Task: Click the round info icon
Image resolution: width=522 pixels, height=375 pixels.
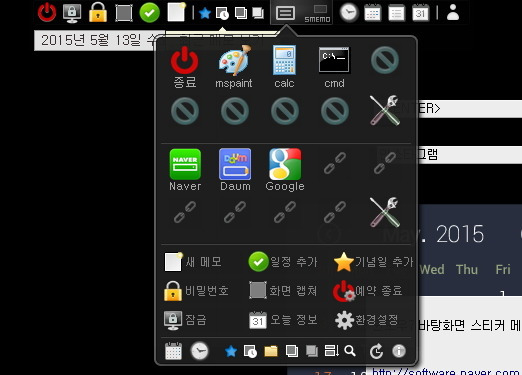Action: coord(399,351)
